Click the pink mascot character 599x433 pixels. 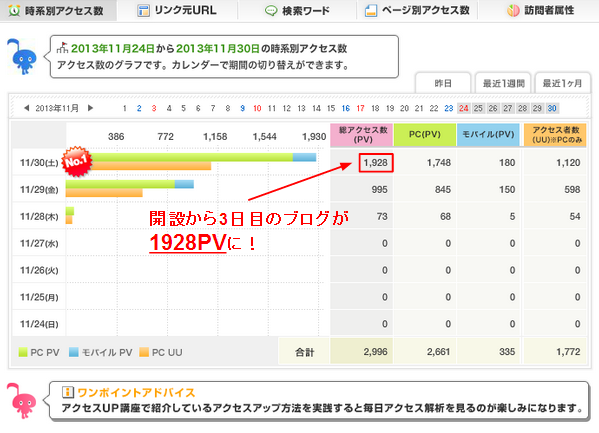point(22,401)
